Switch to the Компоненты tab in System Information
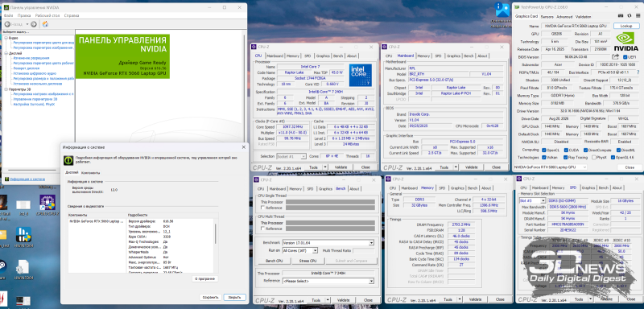The width and height of the screenshot is (644, 309). click(x=90, y=173)
